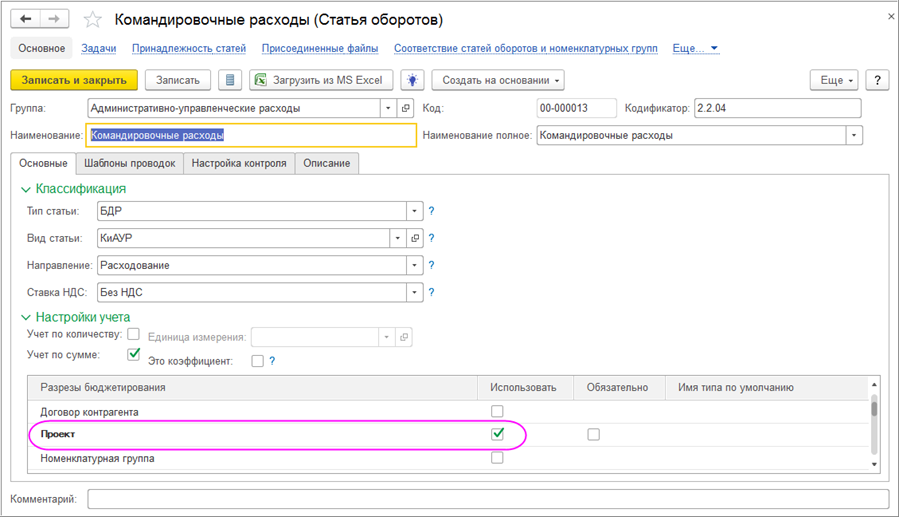Open the Настройка контроля tab
The width and height of the screenshot is (900, 517).
[x=239, y=163]
